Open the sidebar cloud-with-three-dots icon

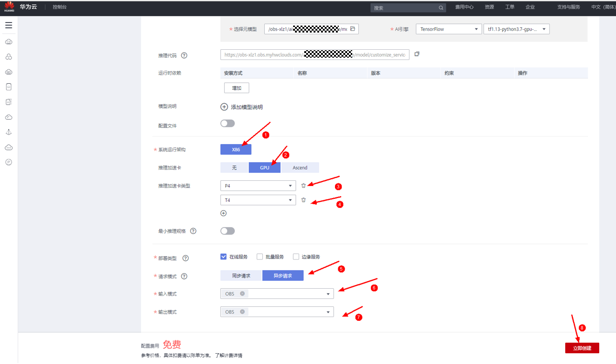pos(8,147)
